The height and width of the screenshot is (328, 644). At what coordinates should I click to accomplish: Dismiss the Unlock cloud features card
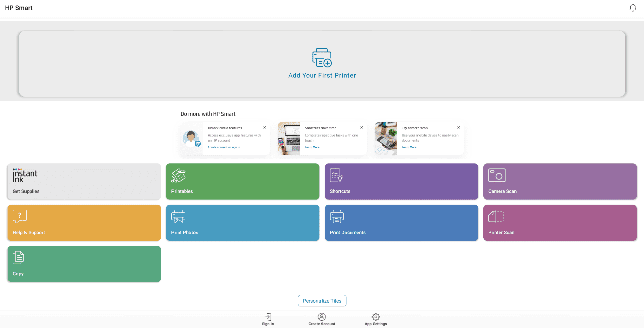265,127
